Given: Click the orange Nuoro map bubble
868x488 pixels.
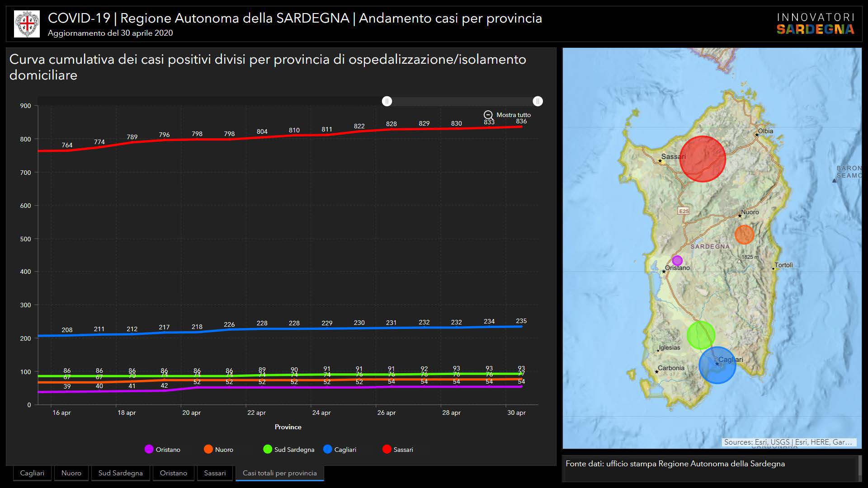Looking at the screenshot, I should 744,235.
